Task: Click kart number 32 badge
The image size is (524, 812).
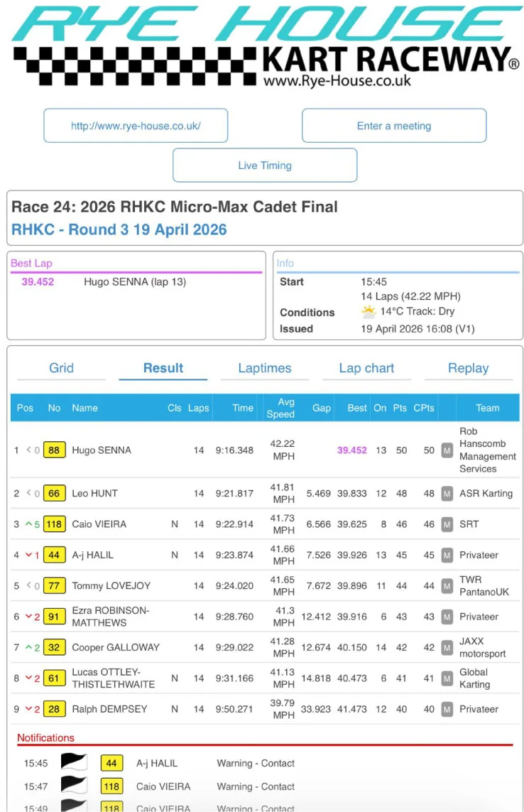Action: tap(55, 647)
